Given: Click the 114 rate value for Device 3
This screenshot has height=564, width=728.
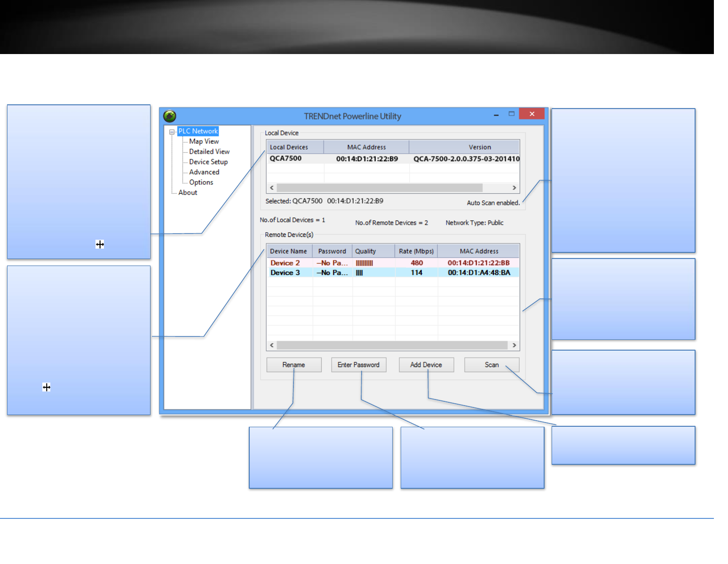Looking at the screenshot, I should (417, 273).
